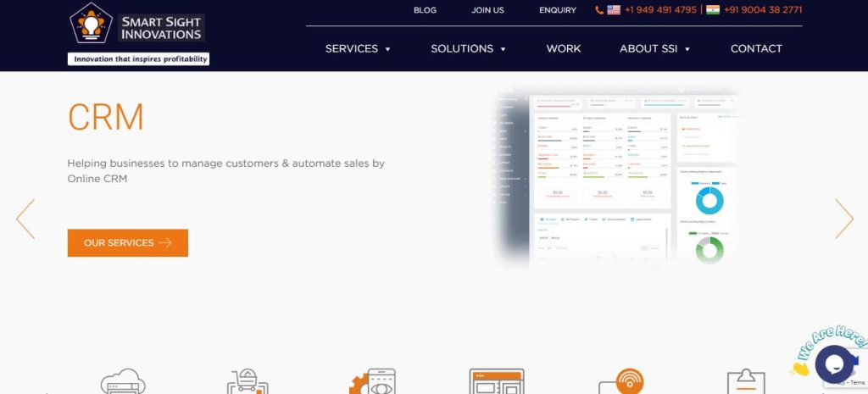Open the Blog link
Viewport: 868px width, 394px height.
point(425,10)
